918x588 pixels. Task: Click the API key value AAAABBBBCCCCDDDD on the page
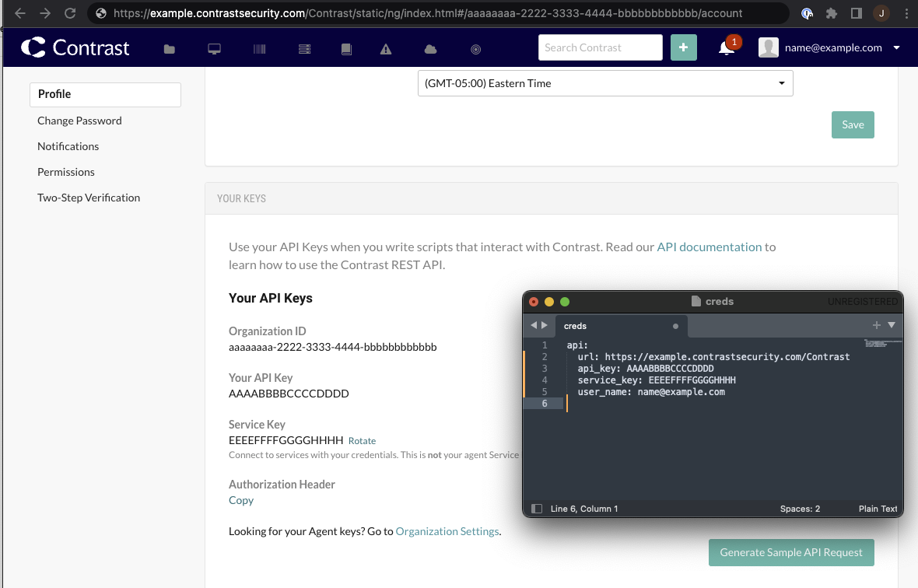click(289, 394)
